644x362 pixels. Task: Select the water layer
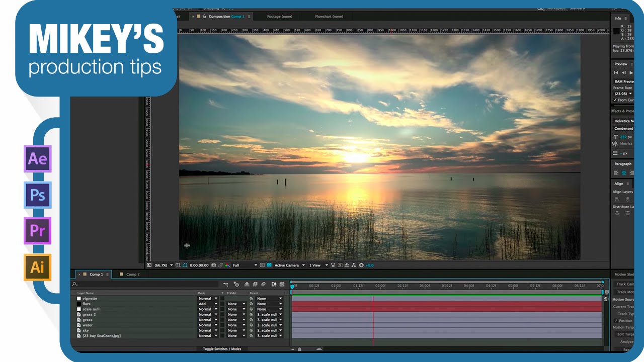click(88, 325)
